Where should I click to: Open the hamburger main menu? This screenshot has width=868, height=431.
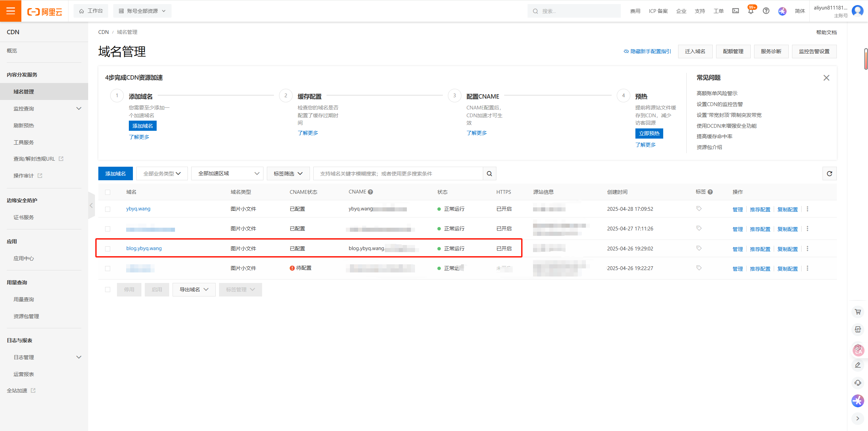point(11,11)
